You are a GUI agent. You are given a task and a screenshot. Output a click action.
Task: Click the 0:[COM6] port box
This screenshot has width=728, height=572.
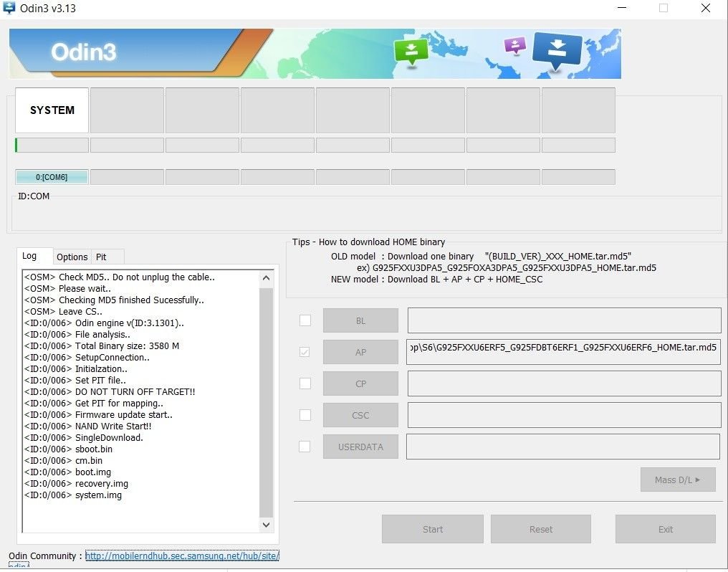pos(52,177)
